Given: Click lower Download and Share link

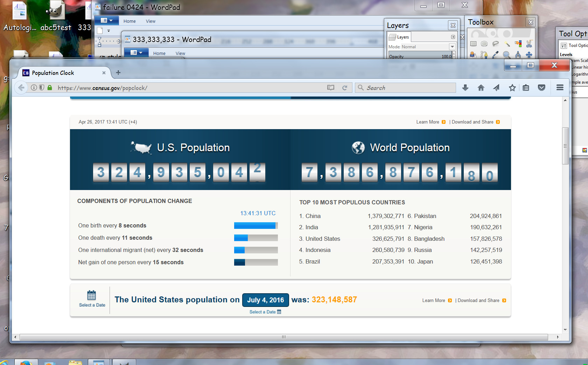Looking at the screenshot, I should (478, 301).
